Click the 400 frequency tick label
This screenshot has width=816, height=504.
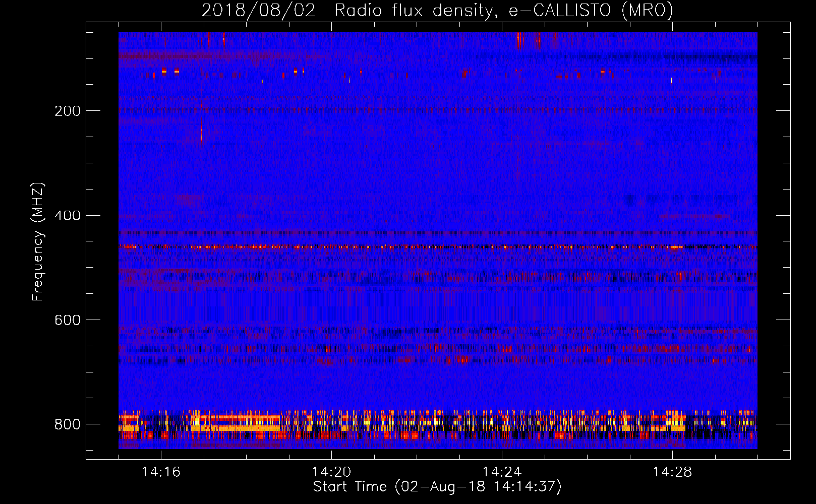68,216
